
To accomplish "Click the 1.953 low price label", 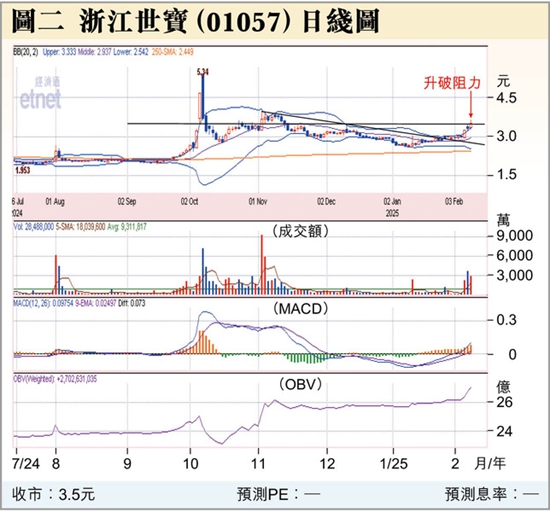I will [23, 170].
